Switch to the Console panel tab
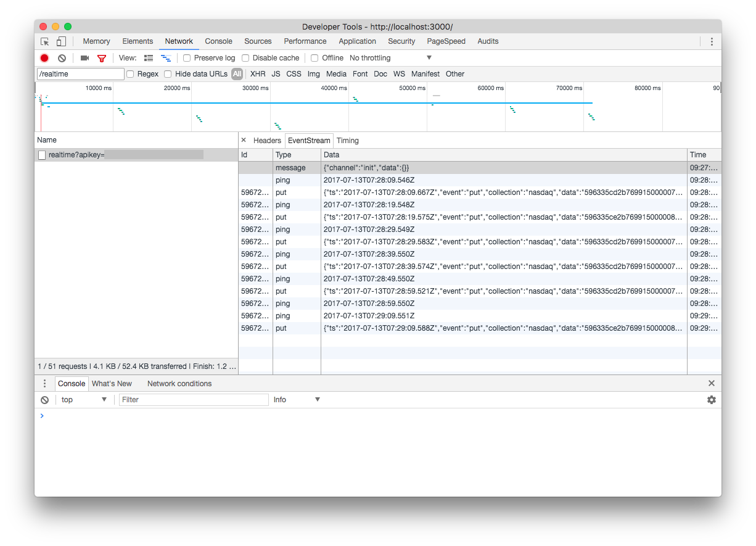 (219, 41)
